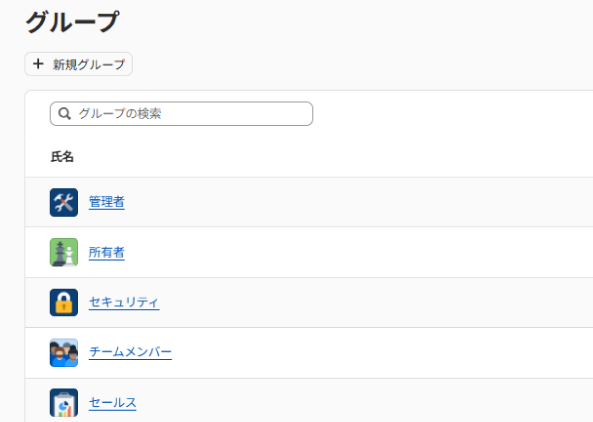Click the wrench-and-screwdriver icon for 管理者
The image size is (593, 422).
[x=64, y=202]
